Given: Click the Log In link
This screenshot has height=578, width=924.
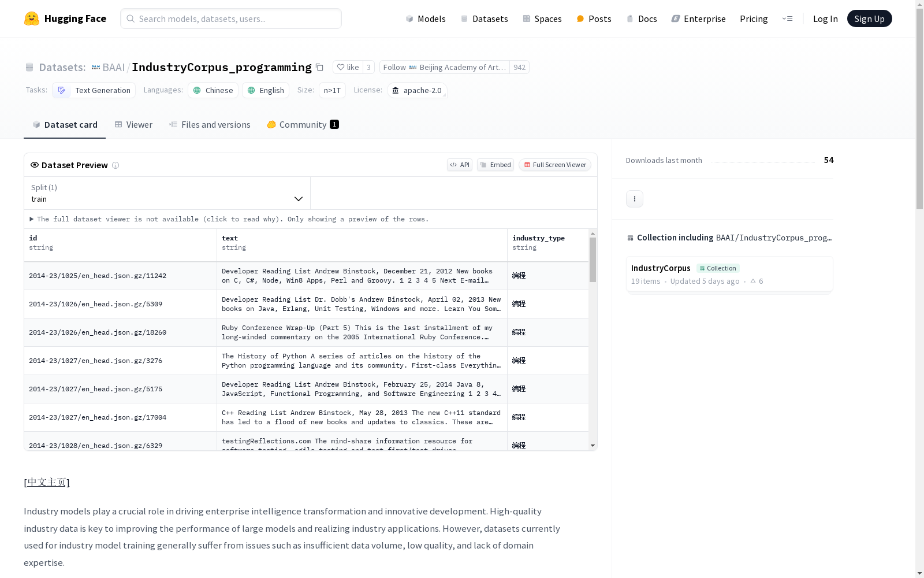Looking at the screenshot, I should click(825, 18).
